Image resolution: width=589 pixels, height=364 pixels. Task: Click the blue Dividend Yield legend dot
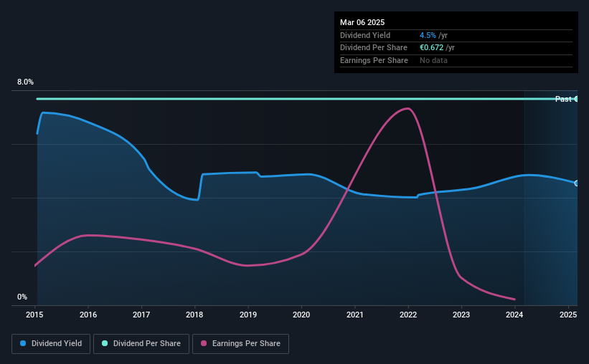[x=23, y=343]
